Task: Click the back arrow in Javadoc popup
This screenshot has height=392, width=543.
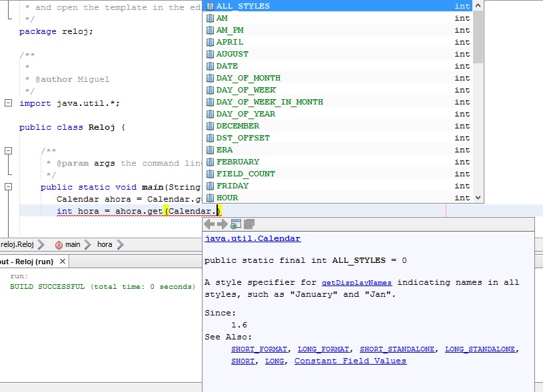Action: pyautogui.click(x=209, y=224)
